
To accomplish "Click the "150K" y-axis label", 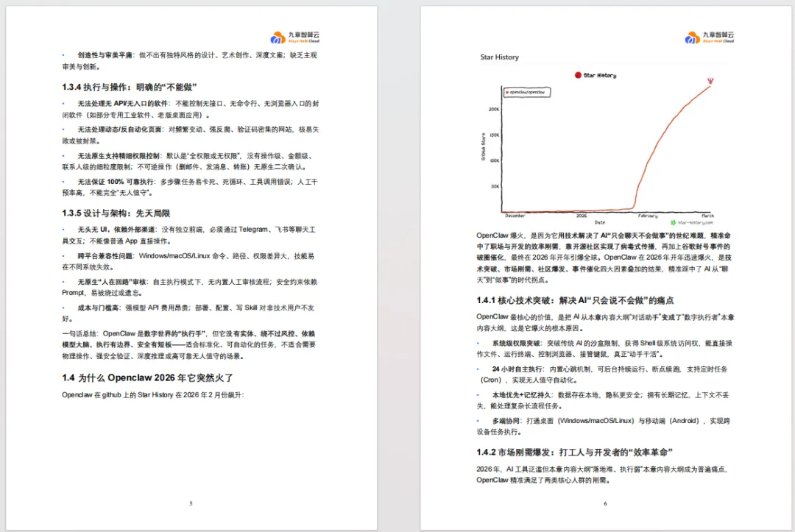I will click(x=495, y=135).
